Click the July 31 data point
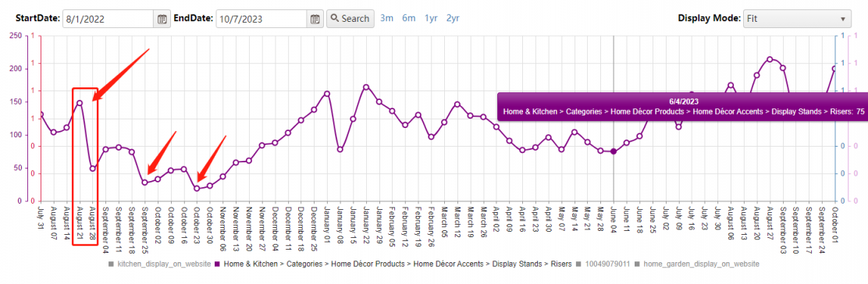The image size is (868, 284). tap(41, 115)
